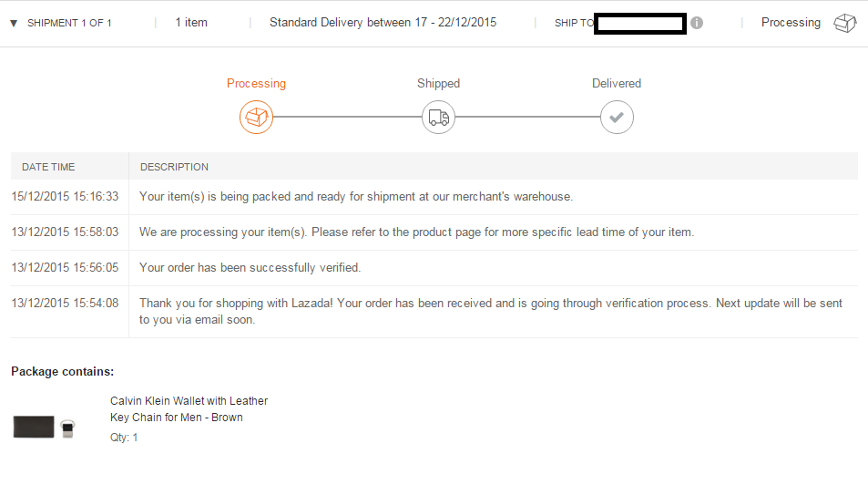
Task: Click the ship-to info icon
Action: (697, 23)
